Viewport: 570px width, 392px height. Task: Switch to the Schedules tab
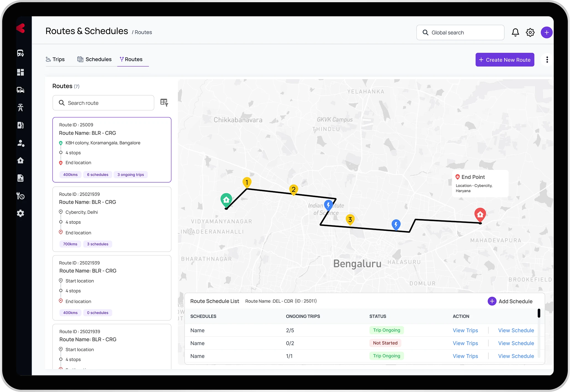click(94, 59)
